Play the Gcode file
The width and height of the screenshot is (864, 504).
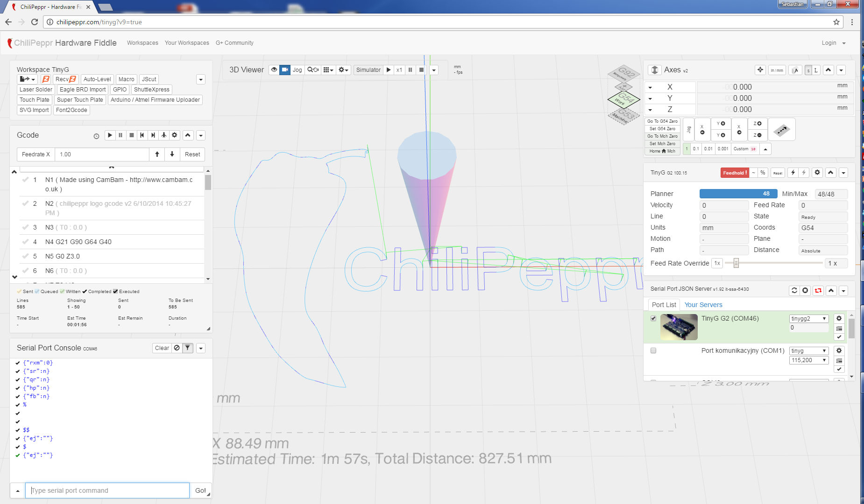click(x=110, y=135)
